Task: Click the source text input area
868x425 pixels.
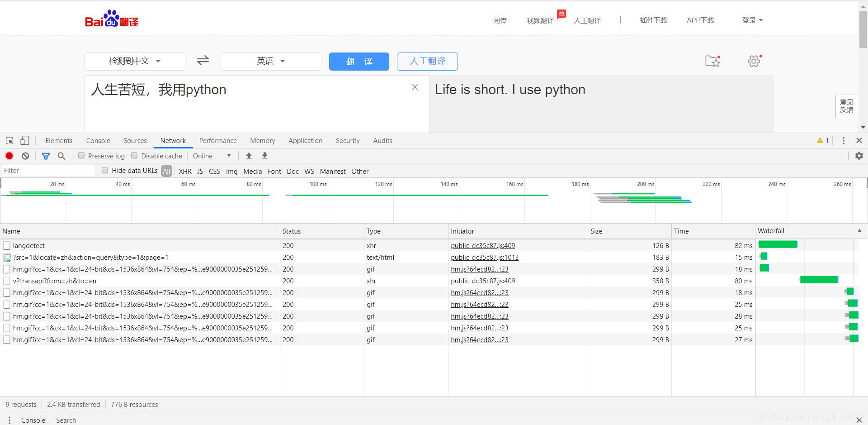Action: point(257,104)
